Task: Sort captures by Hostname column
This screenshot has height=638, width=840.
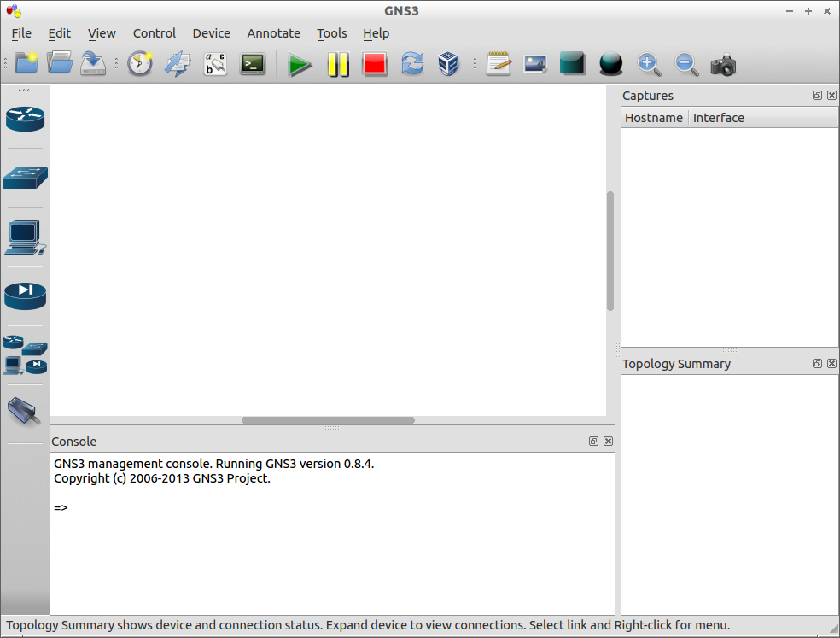Action: point(654,118)
